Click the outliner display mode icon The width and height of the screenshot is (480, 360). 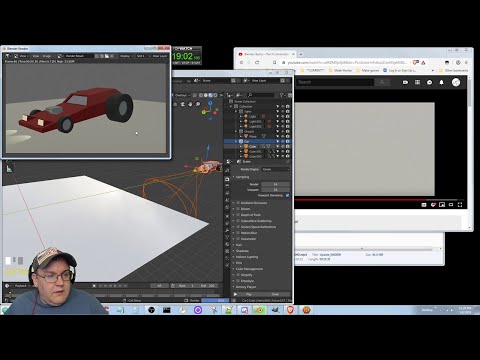[x=239, y=95]
